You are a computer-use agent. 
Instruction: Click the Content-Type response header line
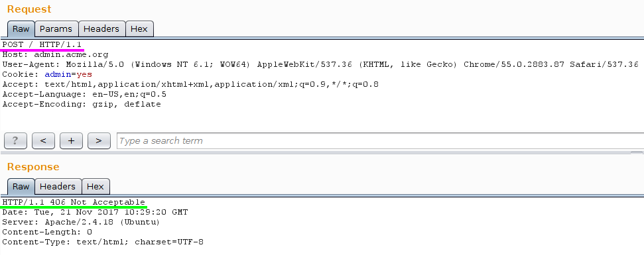click(x=103, y=242)
